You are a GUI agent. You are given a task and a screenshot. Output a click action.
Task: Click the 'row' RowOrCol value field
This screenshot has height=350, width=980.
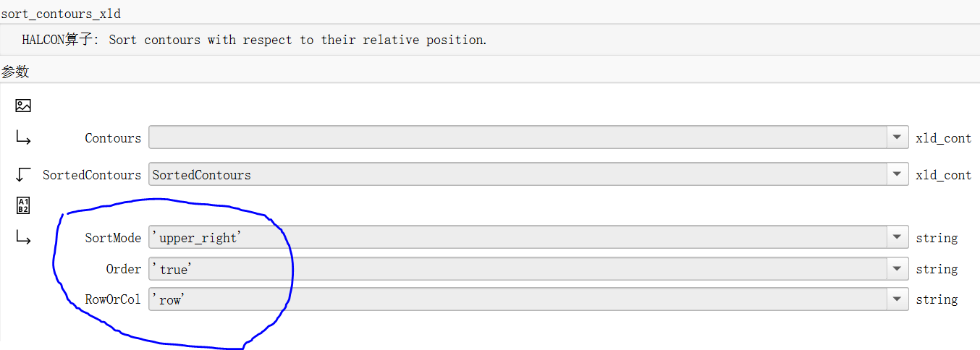[518, 299]
